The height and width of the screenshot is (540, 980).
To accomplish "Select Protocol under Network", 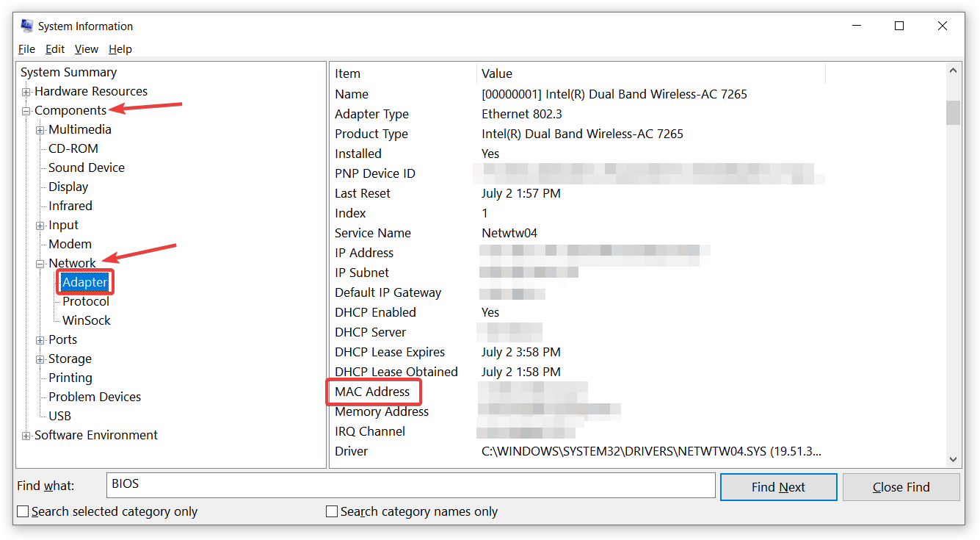I will coord(86,301).
